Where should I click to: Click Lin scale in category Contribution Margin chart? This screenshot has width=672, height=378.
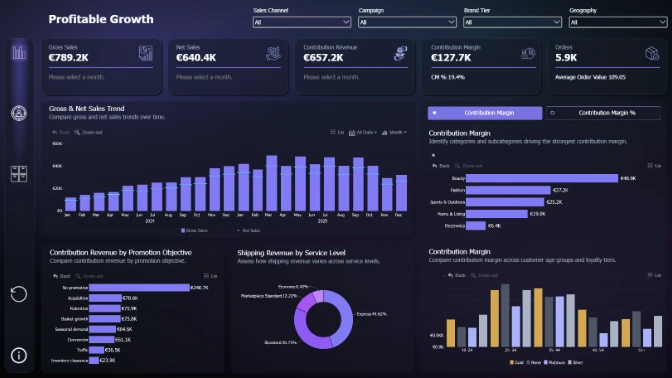(x=654, y=166)
